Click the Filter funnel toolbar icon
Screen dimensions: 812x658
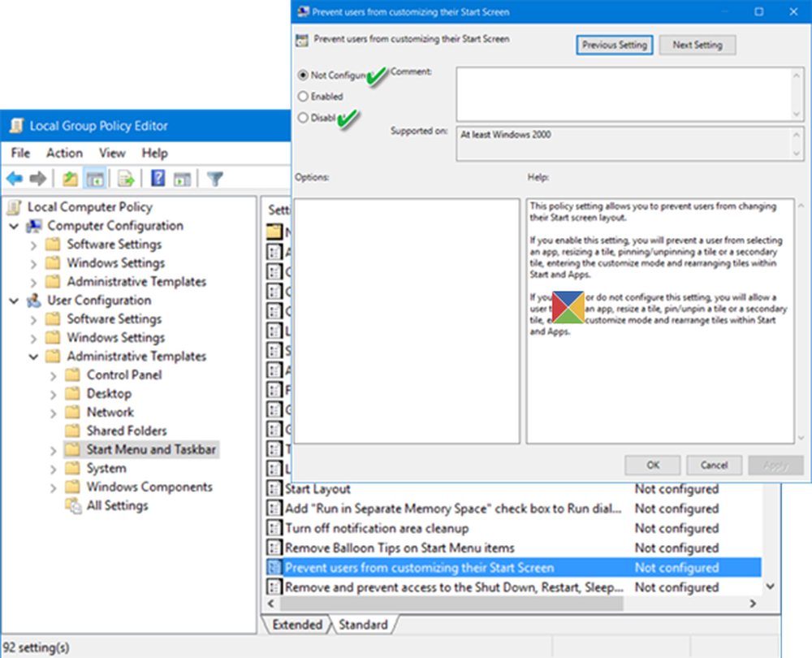(215, 179)
